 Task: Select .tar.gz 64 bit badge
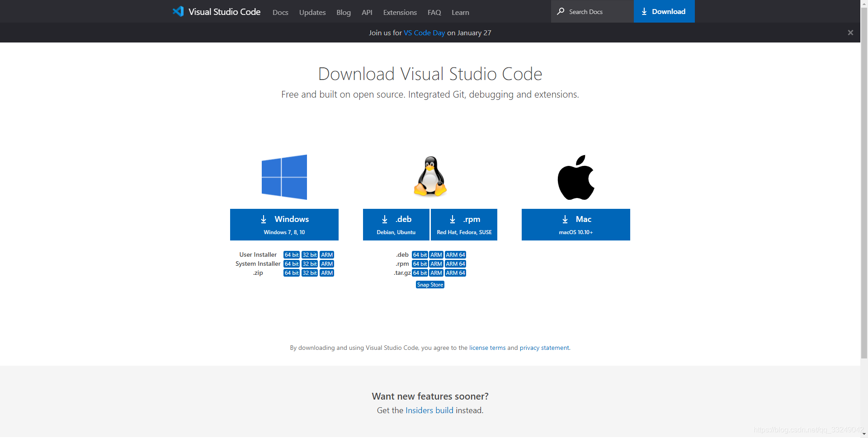420,273
